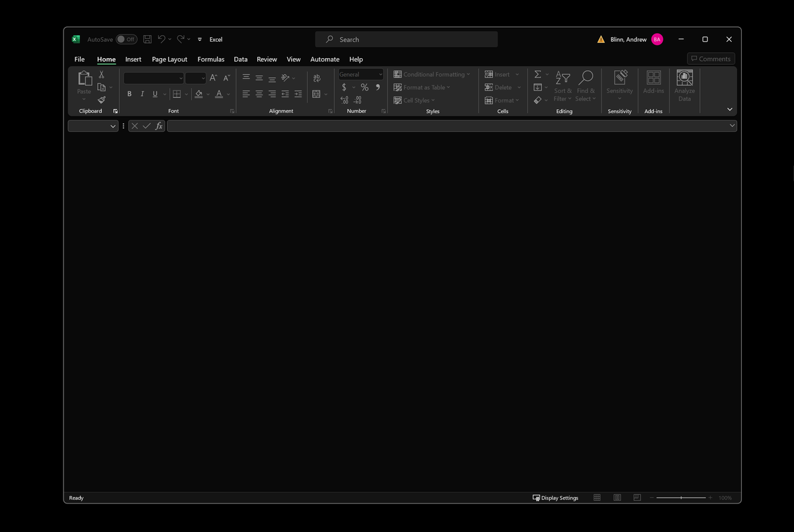Click the Middle Align icon

[259, 77]
